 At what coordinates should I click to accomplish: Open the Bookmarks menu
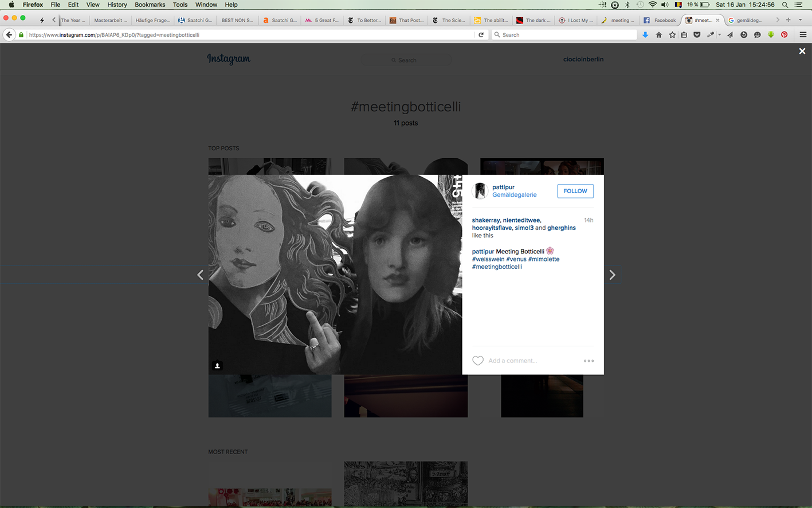150,5
